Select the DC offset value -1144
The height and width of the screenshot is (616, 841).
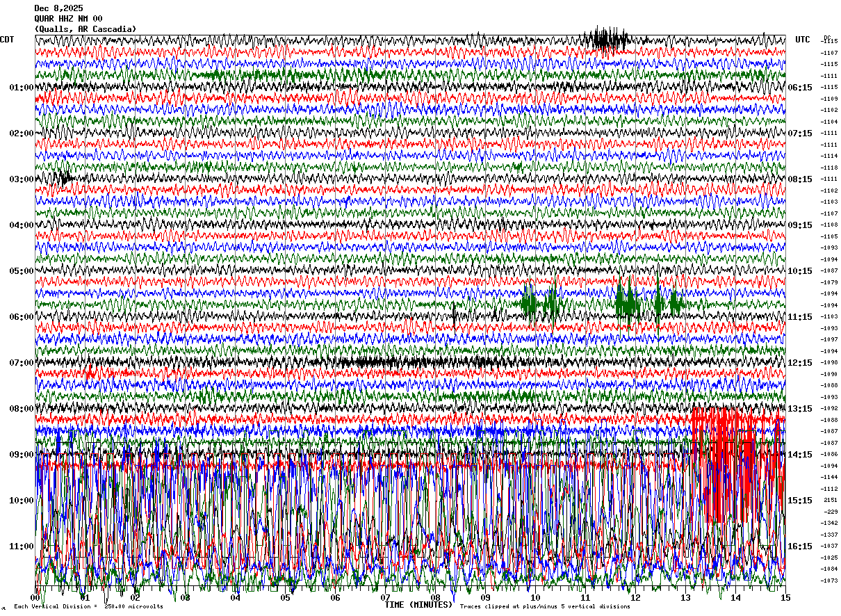[x=830, y=478]
